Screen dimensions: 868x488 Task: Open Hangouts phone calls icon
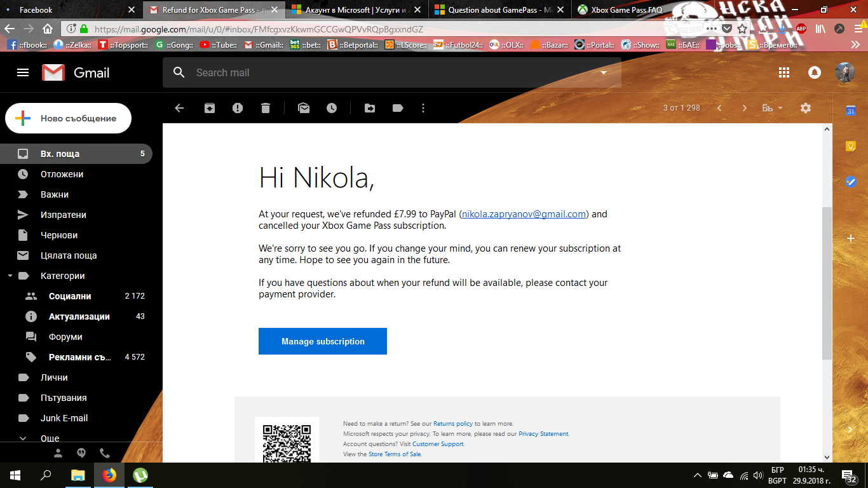point(105,453)
